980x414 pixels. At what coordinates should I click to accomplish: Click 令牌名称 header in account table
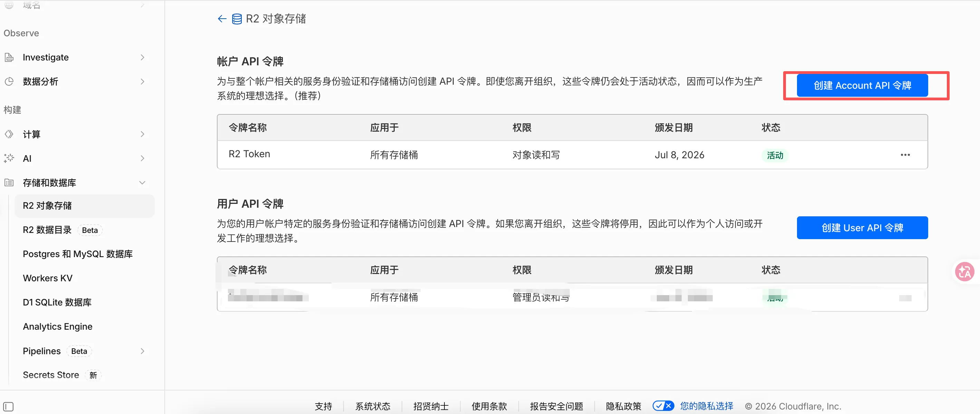point(248,128)
